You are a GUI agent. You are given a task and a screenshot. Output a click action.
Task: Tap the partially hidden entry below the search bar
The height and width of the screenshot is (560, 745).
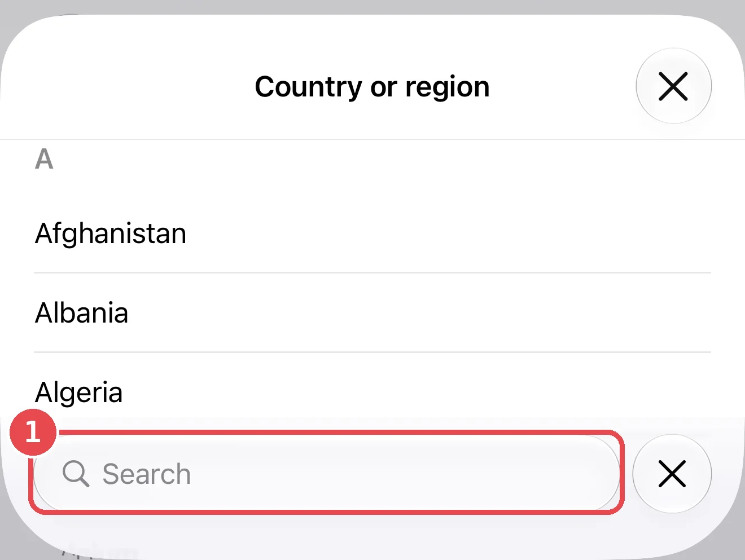[99, 550]
